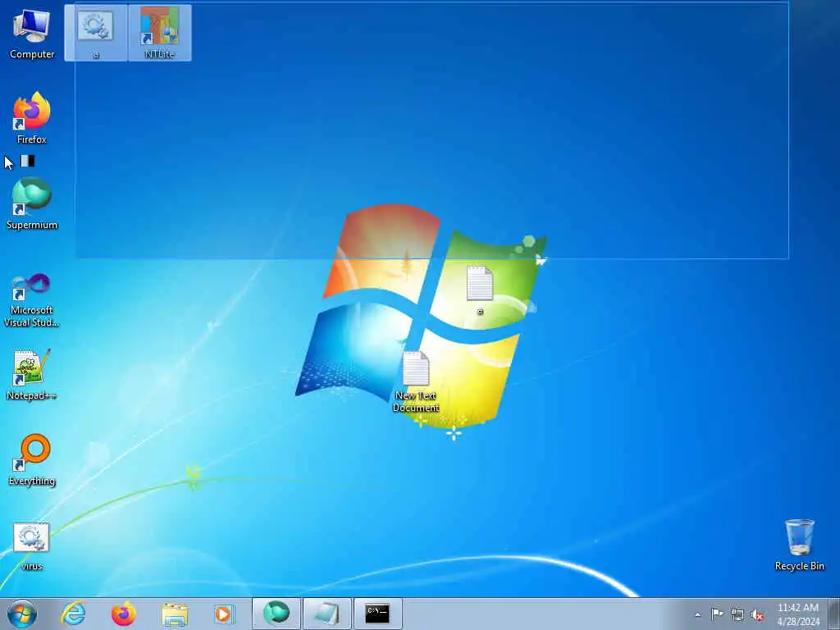
Task: Open Windows Media Player from the taskbar
Action: [225, 614]
